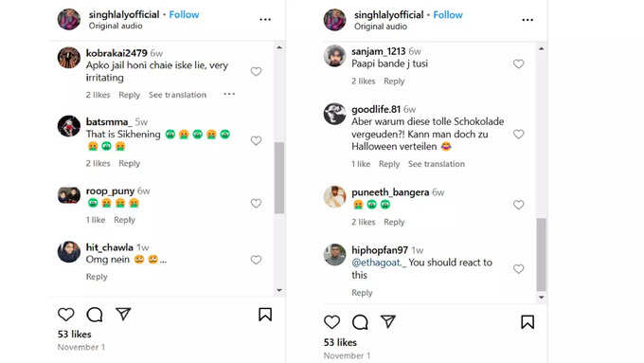Save right post with bookmark icon
644x363 pixels.
coord(528,322)
